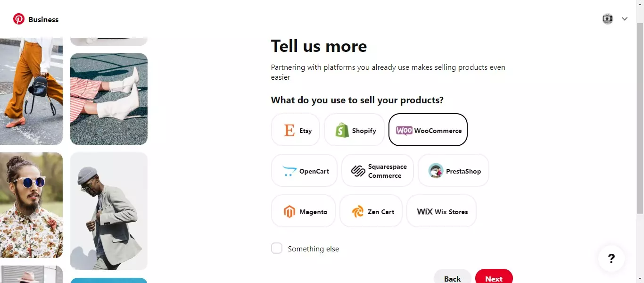Toggle the Wix Stores option
644x283 pixels.
(442, 212)
